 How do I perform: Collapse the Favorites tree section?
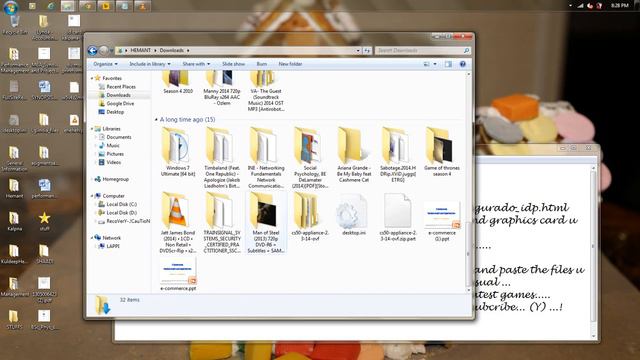click(92, 78)
